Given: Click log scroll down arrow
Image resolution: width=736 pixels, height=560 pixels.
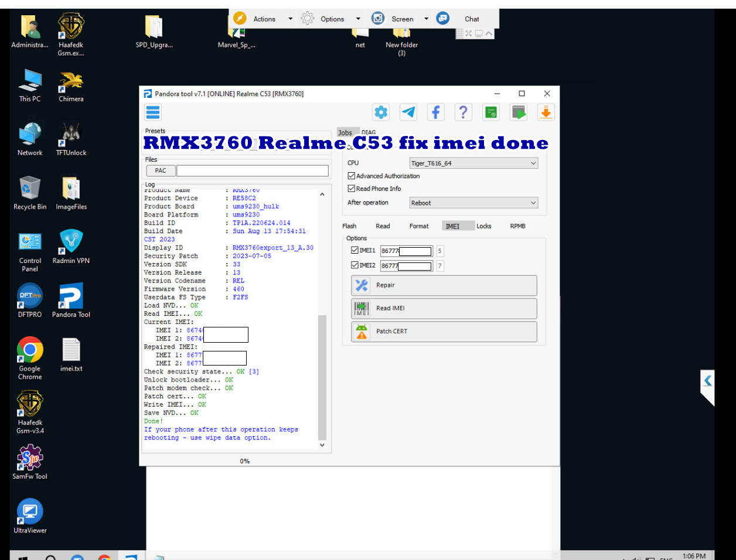Looking at the screenshot, I should click(x=322, y=445).
